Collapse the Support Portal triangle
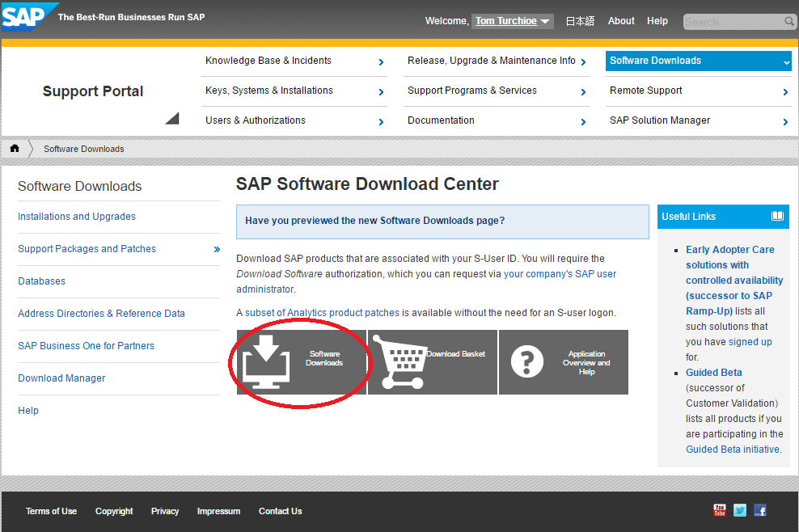The height and width of the screenshot is (532, 799). (x=171, y=118)
